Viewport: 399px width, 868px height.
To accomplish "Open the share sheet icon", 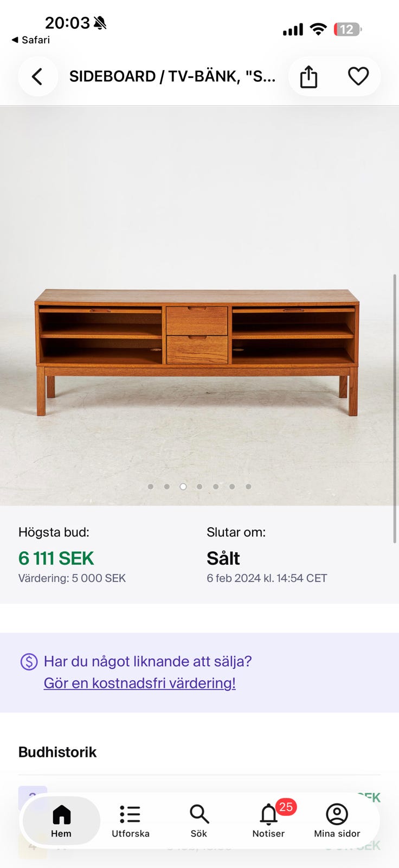I will [x=308, y=76].
